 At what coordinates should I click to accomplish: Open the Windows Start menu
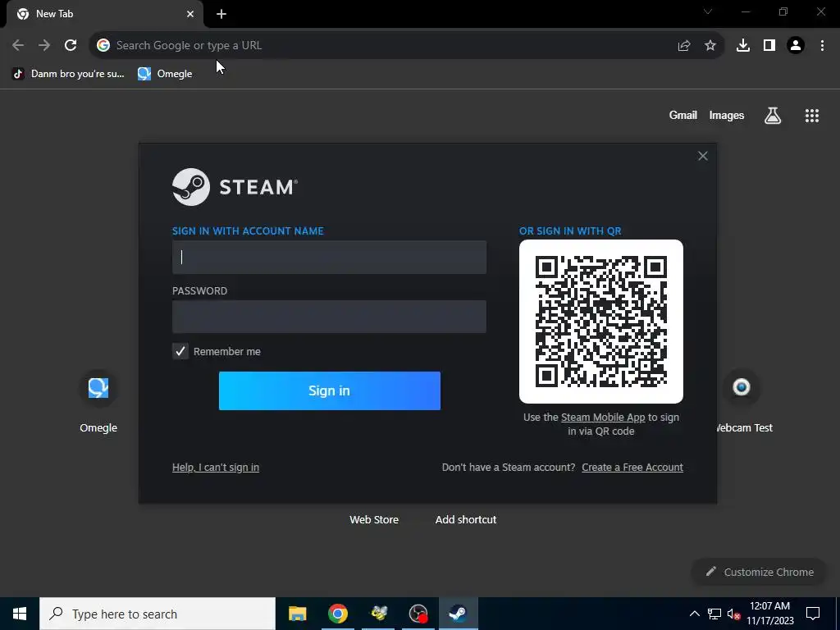pyautogui.click(x=20, y=614)
